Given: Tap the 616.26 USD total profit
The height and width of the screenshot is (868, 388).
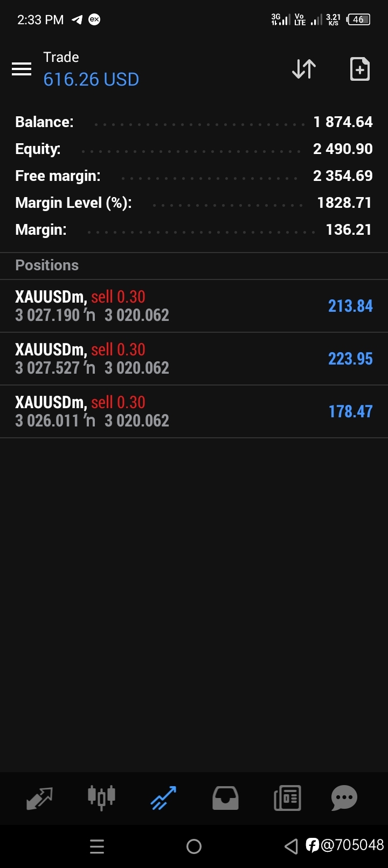Looking at the screenshot, I should coord(91,80).
